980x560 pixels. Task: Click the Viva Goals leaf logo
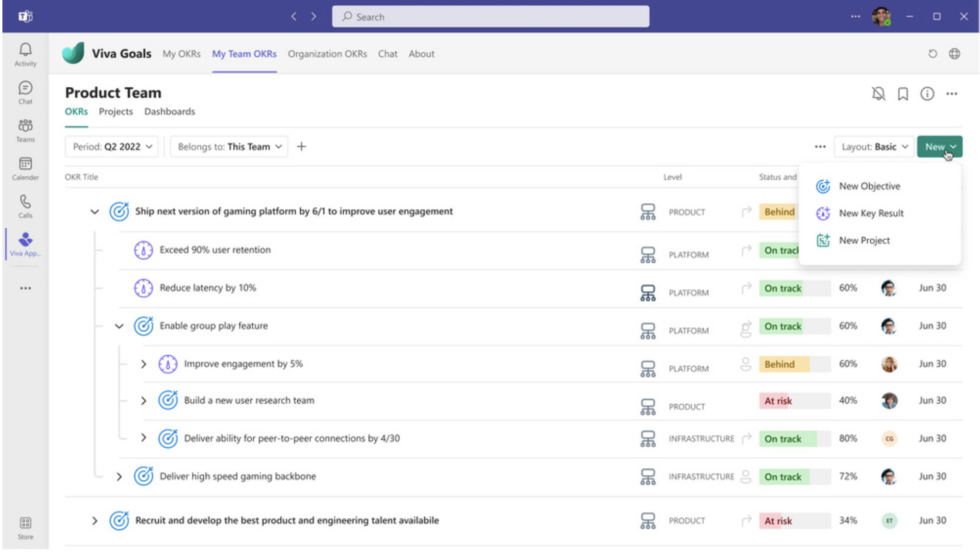point(73,54)
